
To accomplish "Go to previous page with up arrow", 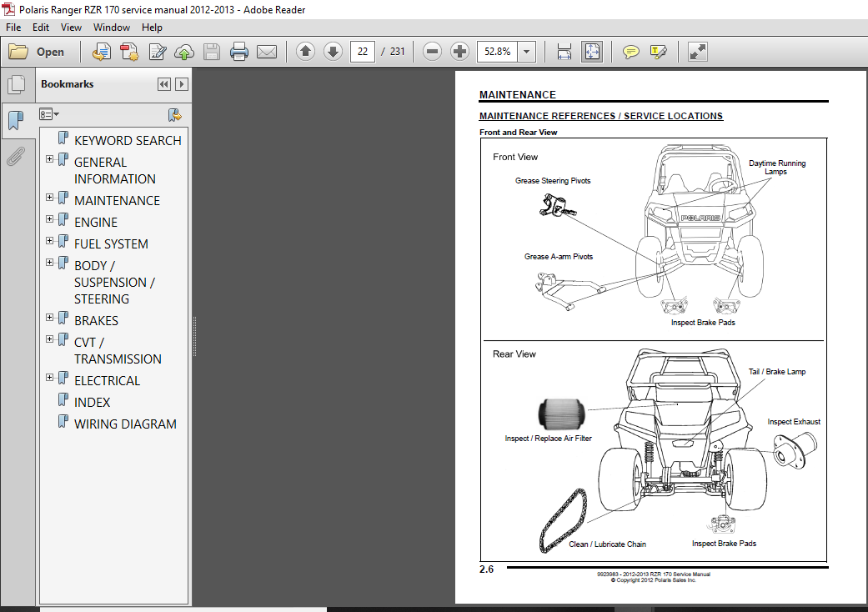I will tap(305, 52).
